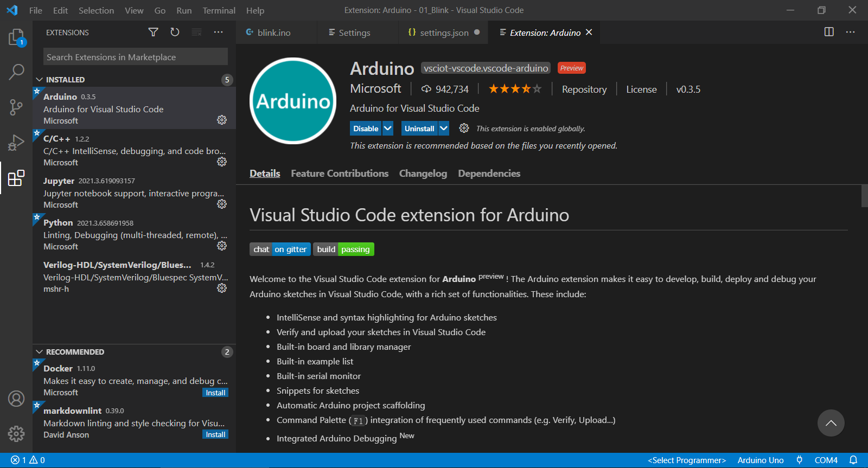
Task: Open the File menu
Action: tap(36, 10)
